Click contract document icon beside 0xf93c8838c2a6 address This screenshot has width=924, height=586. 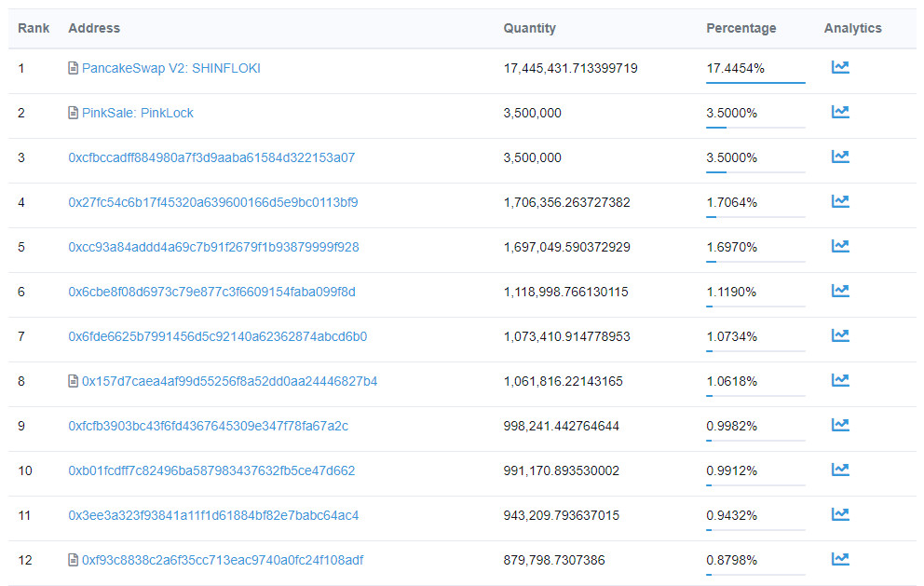pos(73,560)
